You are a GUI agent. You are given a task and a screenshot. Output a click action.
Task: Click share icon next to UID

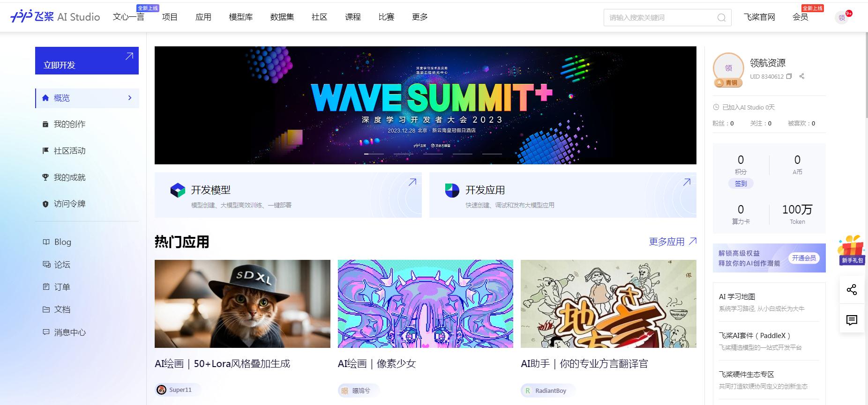pyautogui.click(x=802, y=76)
